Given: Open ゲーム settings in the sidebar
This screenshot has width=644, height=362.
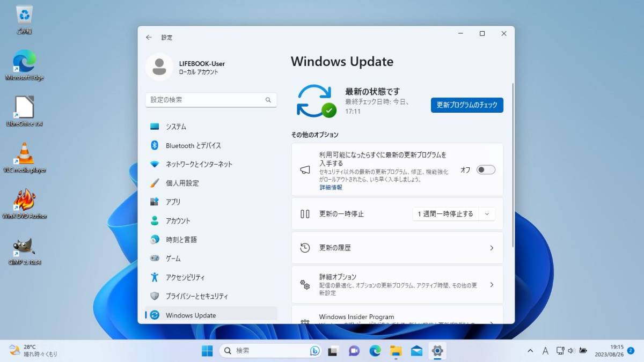Looking at the screenshot, I should click(211, 258).
